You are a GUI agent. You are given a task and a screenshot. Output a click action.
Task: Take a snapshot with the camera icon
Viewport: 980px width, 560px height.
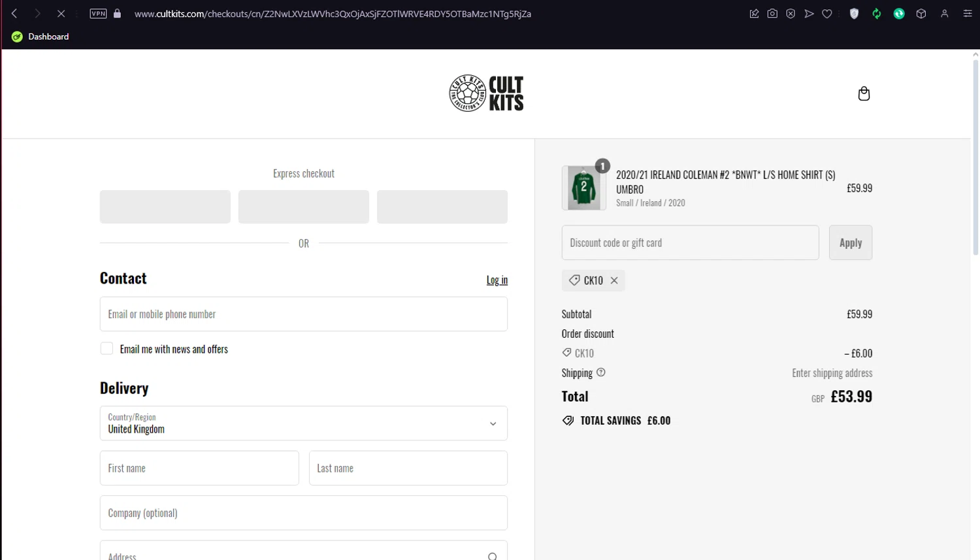(772, 13)
